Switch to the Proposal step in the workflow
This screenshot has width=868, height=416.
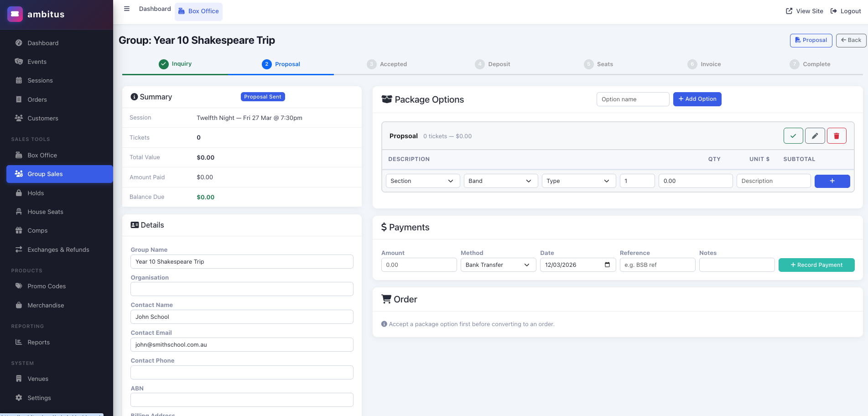pyautogui.click(x=281, y=64)
